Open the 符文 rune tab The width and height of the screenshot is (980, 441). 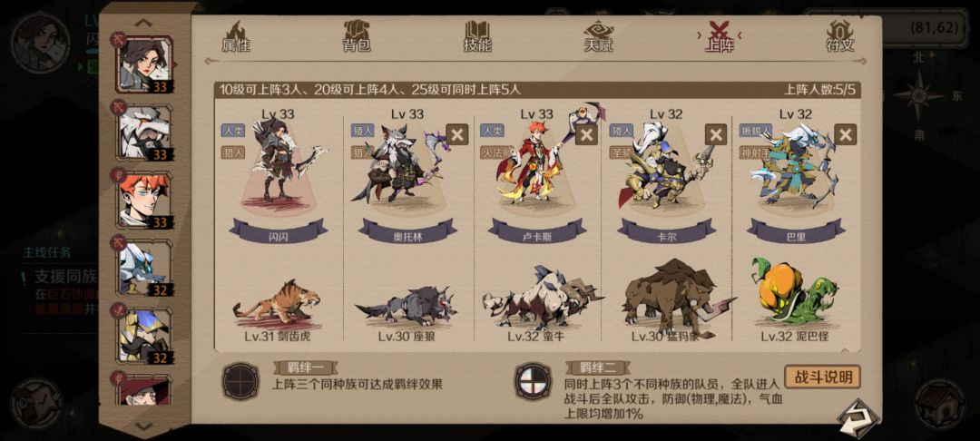840,37
